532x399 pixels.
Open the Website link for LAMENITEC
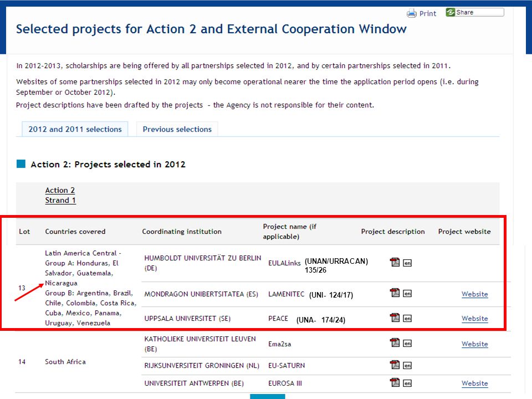(475, 294)
